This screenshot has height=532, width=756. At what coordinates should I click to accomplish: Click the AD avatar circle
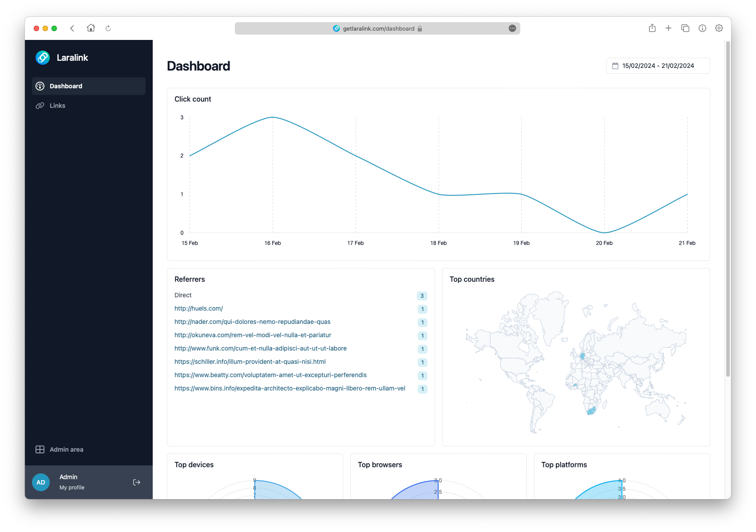[40, 482]
